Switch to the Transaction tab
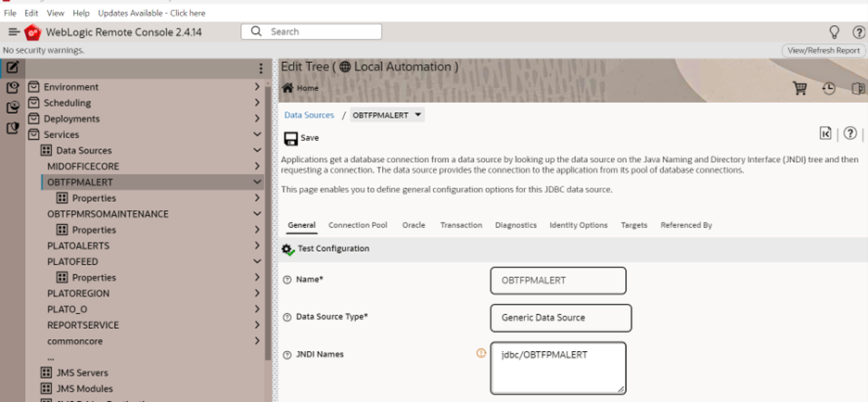 [x=461, y=225]
